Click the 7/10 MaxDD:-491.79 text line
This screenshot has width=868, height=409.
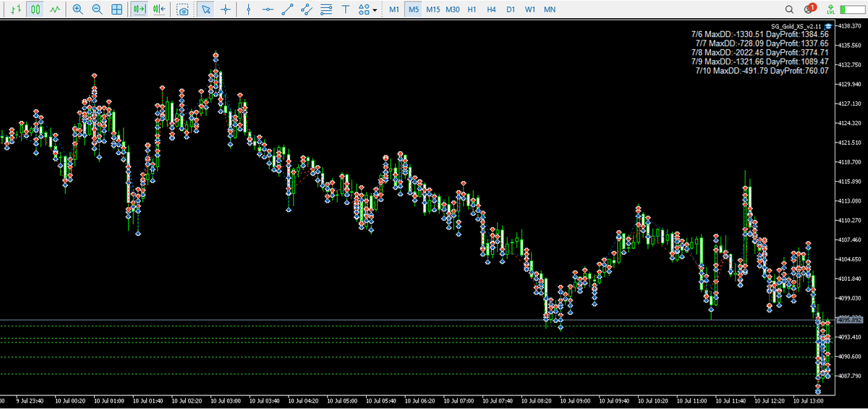click(x=762, y=71)
